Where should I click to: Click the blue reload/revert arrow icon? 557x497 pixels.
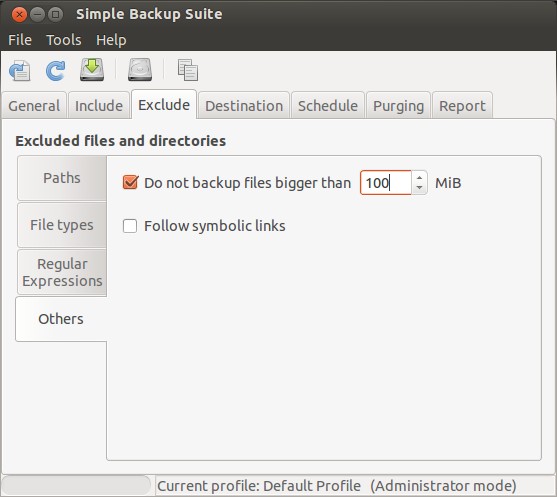click(55, 70)
